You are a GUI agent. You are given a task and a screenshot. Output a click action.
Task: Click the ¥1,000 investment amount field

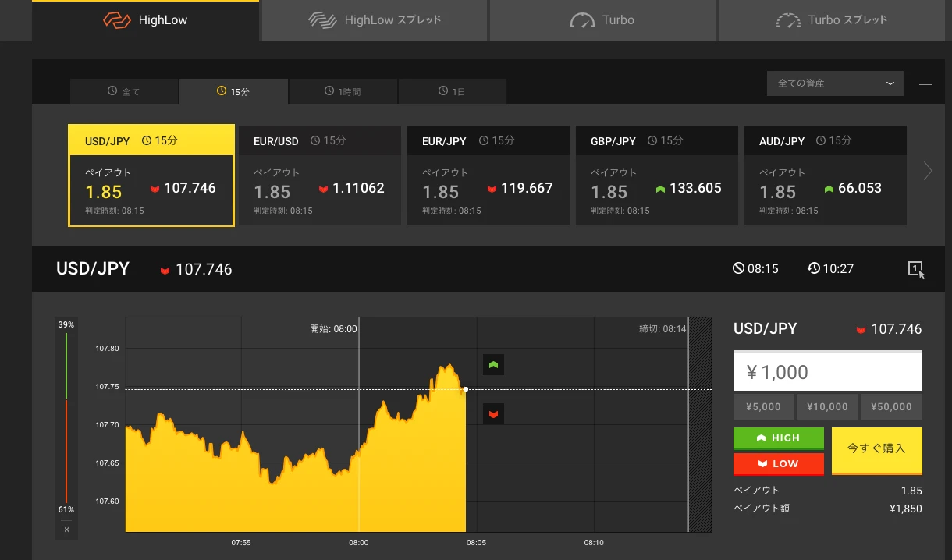point(827,372)
